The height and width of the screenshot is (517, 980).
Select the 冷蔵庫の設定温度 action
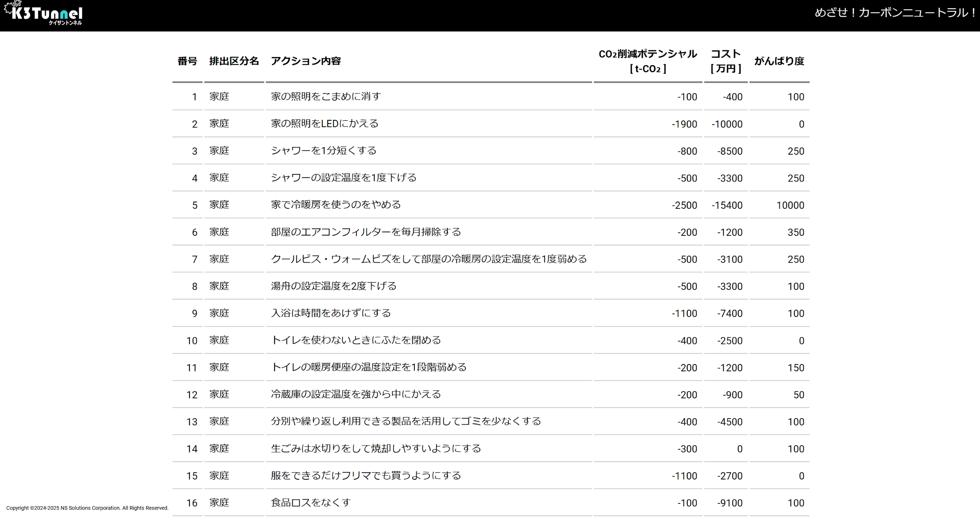click(x=356, y=394)
